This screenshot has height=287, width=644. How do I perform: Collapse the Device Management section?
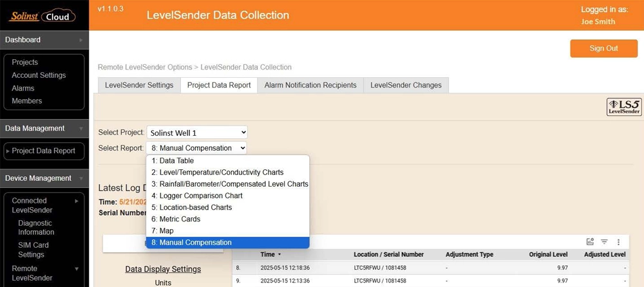[44, 178]
